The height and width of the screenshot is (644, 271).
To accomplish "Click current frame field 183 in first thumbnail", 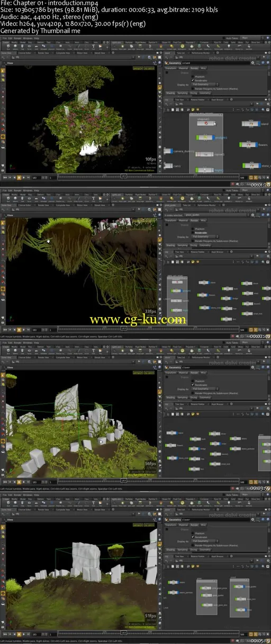I will coord(35,178).
